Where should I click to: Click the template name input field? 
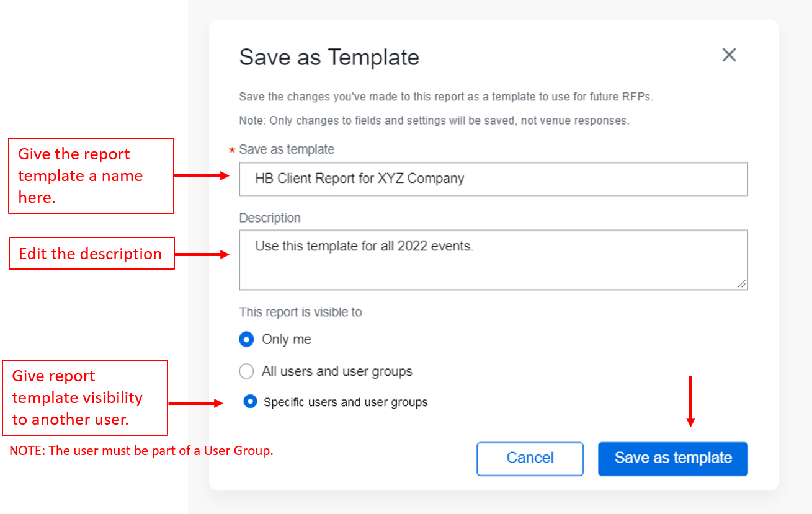(x=493, y=179)
